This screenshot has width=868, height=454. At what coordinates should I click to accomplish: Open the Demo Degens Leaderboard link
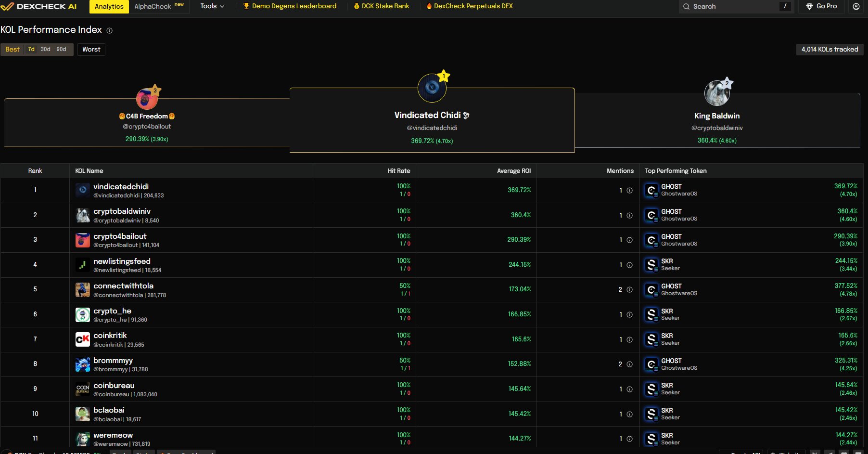click(290, 6)
